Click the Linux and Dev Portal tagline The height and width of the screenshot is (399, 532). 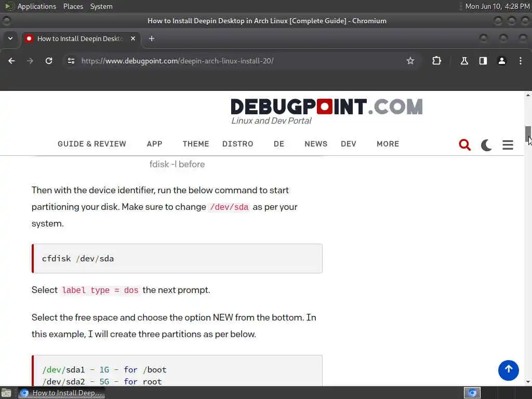pyautogui.click(x=271, y=121)
